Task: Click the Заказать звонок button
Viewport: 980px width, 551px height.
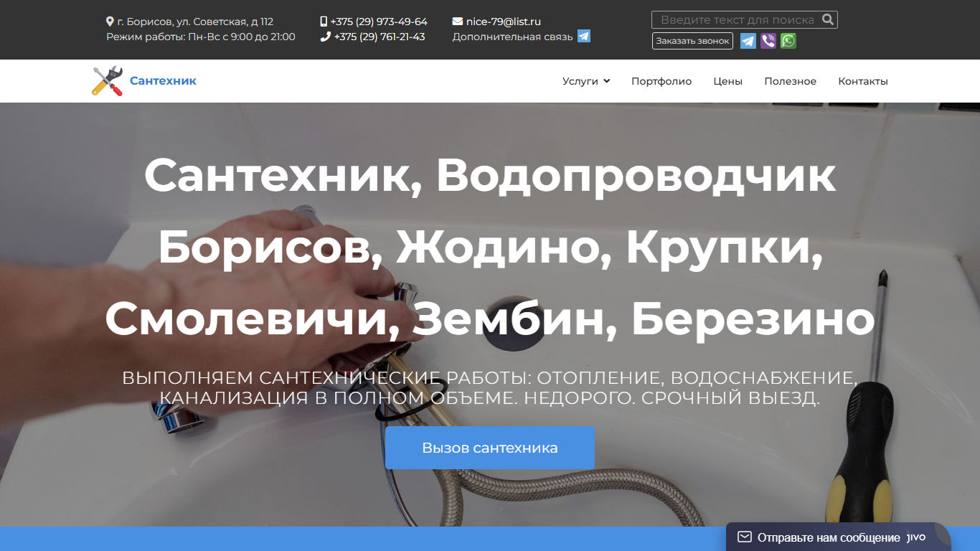Action: (x=692, y=41)
